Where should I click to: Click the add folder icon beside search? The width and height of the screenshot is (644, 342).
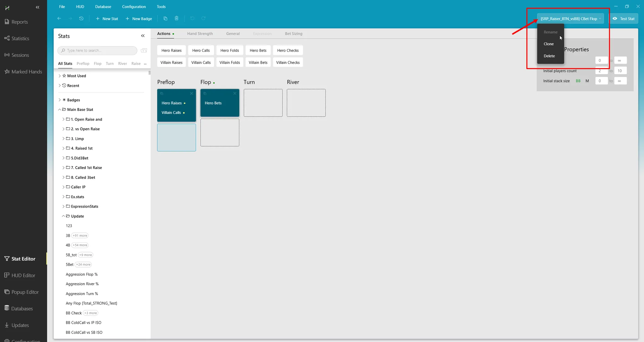[144, 51]
